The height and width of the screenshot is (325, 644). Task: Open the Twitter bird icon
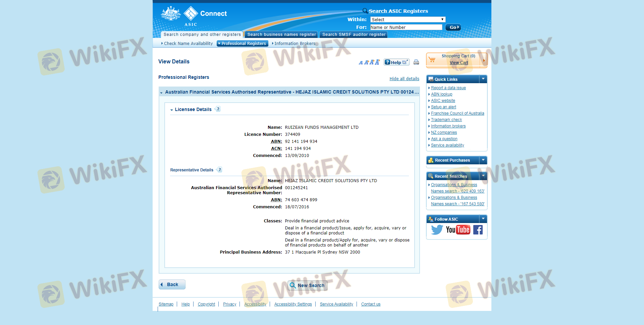[x=437, y=230]
